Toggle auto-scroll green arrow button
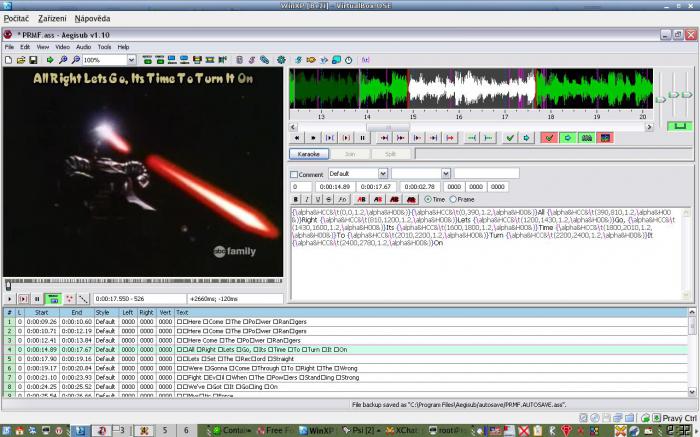 [568, 138]
